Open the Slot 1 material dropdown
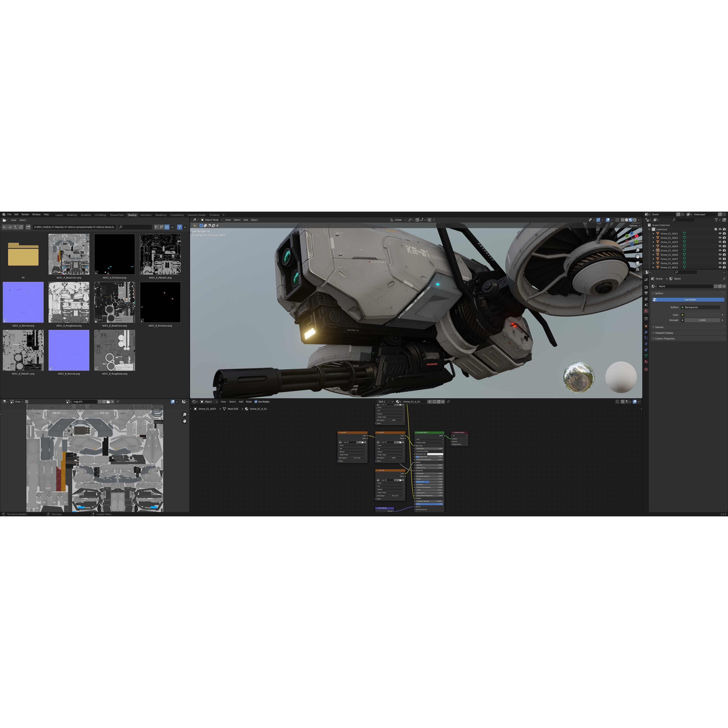Screen dimensions: 728x728 tap(385, 402)
